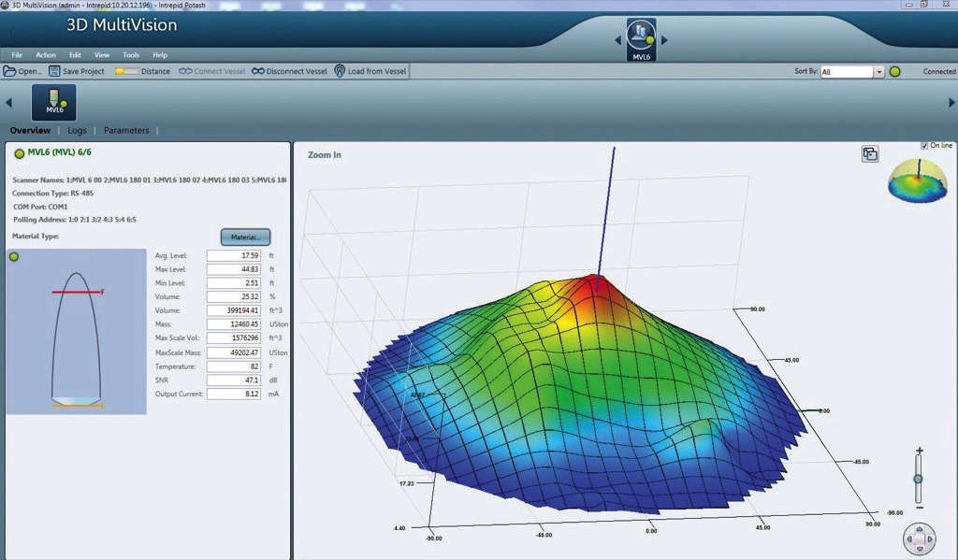Click the zoom slider minus icon

(x=919, y=508)
